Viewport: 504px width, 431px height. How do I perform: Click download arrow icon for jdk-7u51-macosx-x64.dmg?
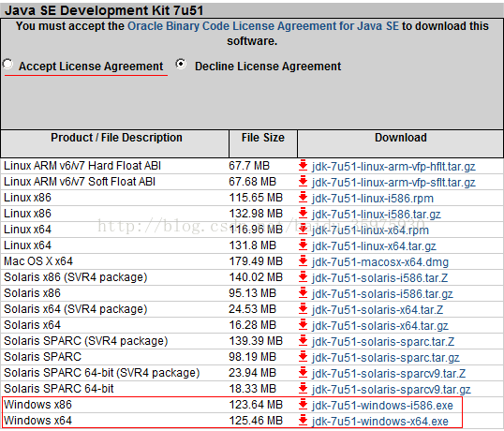[303, 261]
